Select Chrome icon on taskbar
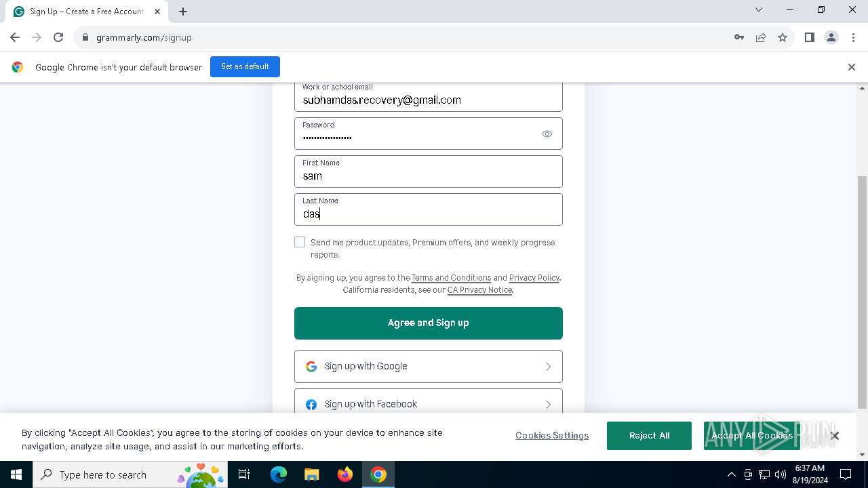868x488 pixels. click(378, 474)
